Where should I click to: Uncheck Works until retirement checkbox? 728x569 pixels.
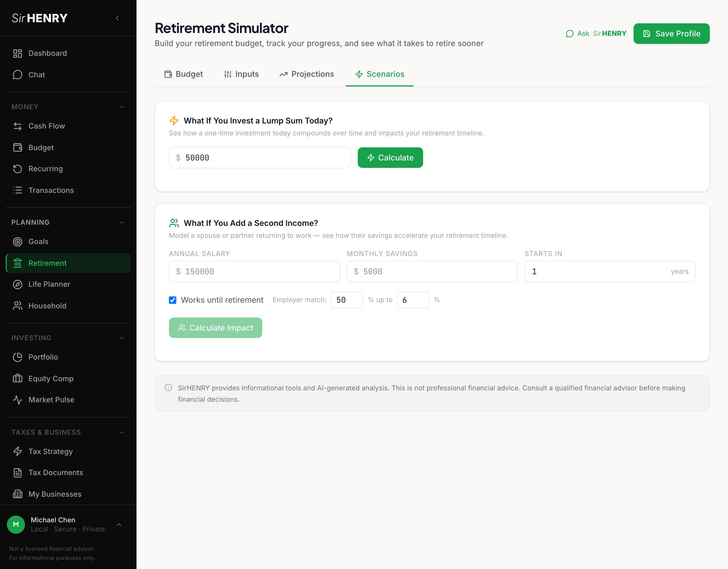173,300
